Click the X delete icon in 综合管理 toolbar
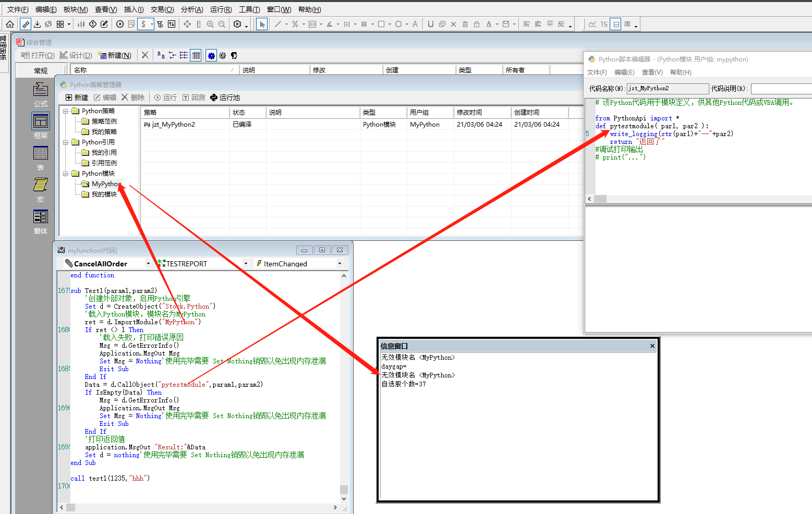The width and height of the screenshot is (812, 514). [145, 55]
